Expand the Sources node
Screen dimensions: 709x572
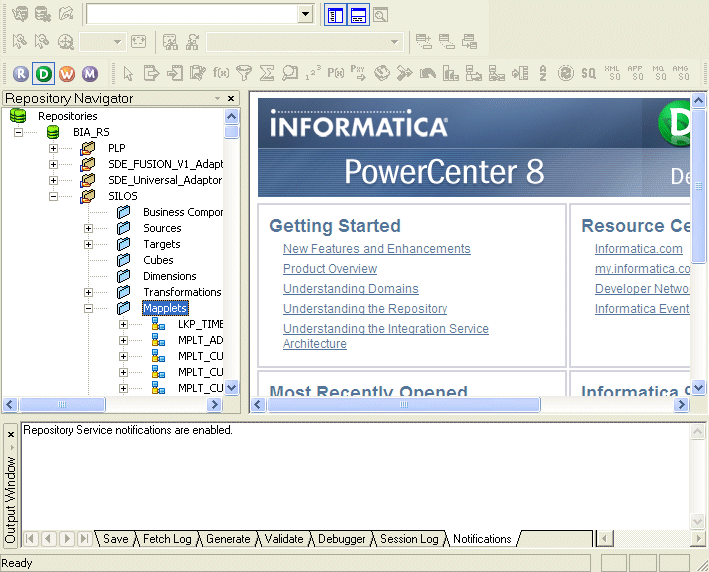tap(88, 228)
